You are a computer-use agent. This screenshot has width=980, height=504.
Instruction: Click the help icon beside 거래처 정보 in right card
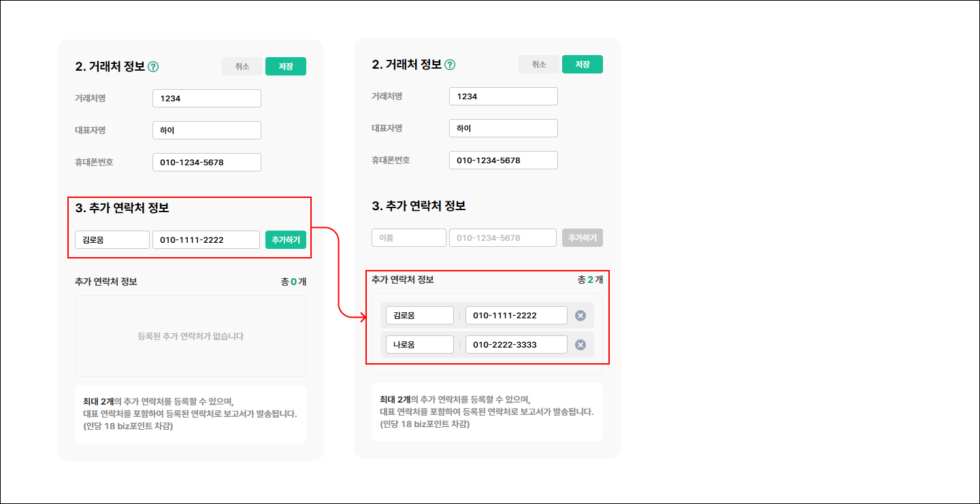tap(450, 65)
